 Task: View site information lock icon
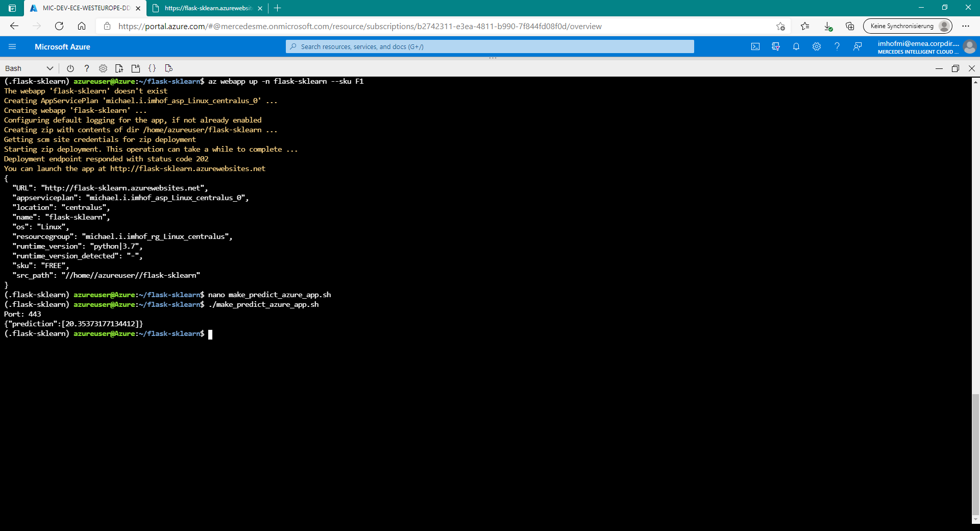click(107, 26)
